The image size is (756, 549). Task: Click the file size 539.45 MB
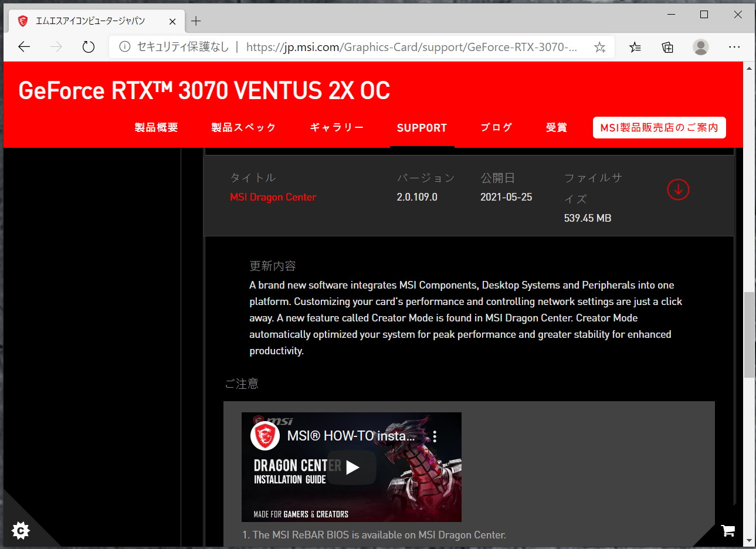(x=588, y=218)
